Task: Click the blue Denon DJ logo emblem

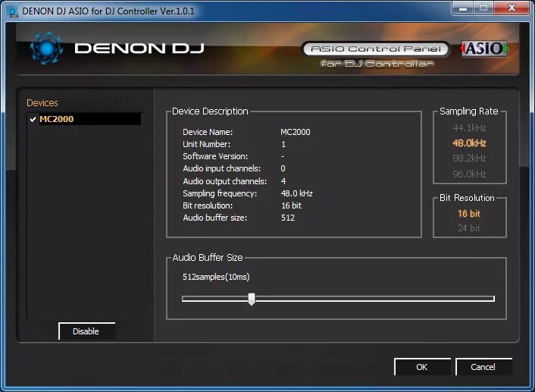Action: tap(46, 48)
